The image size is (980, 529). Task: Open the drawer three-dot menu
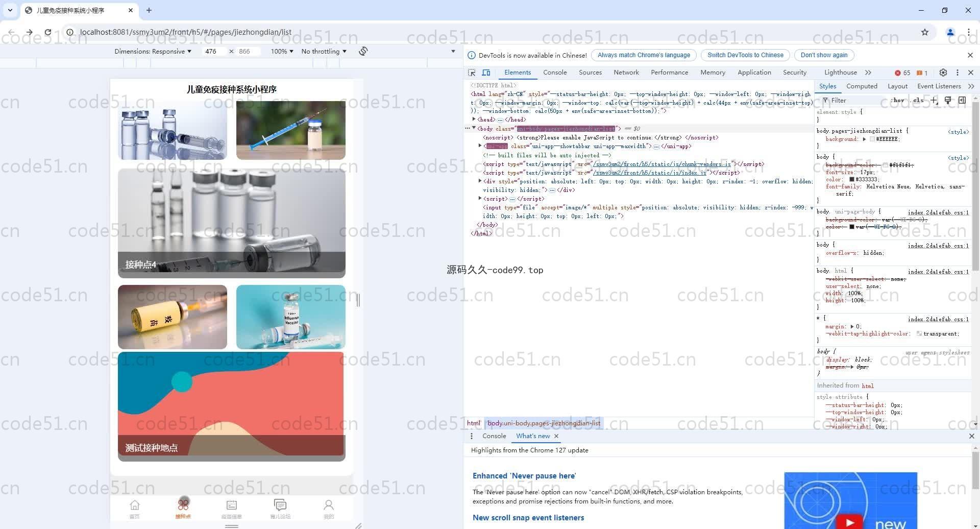[x=472, y=436]
